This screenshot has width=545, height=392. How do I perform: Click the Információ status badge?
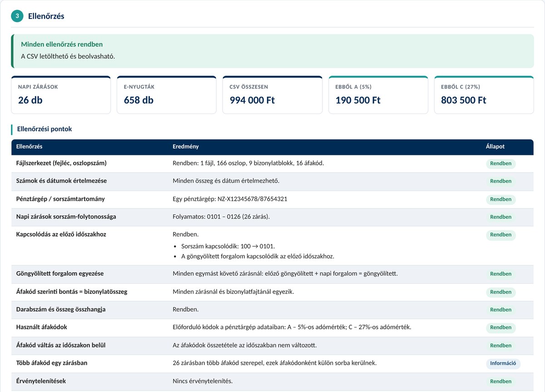[x=503, y=363]
